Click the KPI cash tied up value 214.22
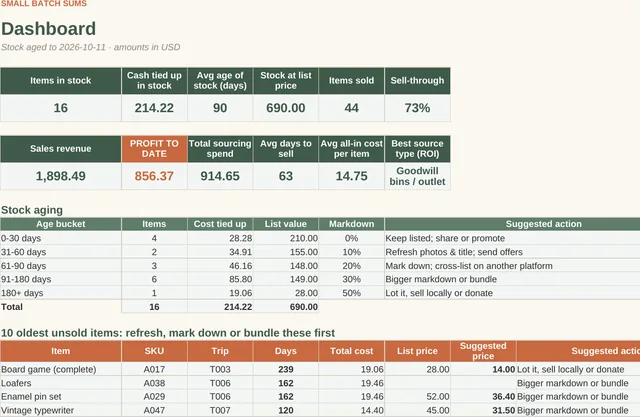 [154, 108]
